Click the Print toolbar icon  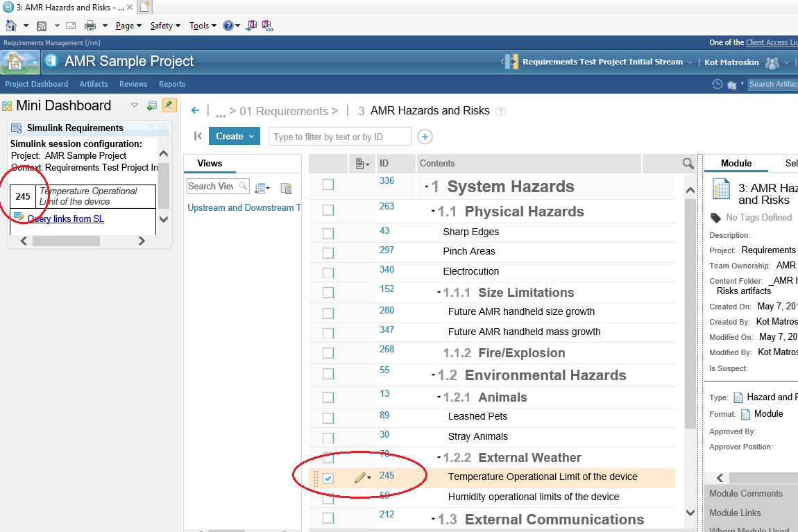point(90,26)
